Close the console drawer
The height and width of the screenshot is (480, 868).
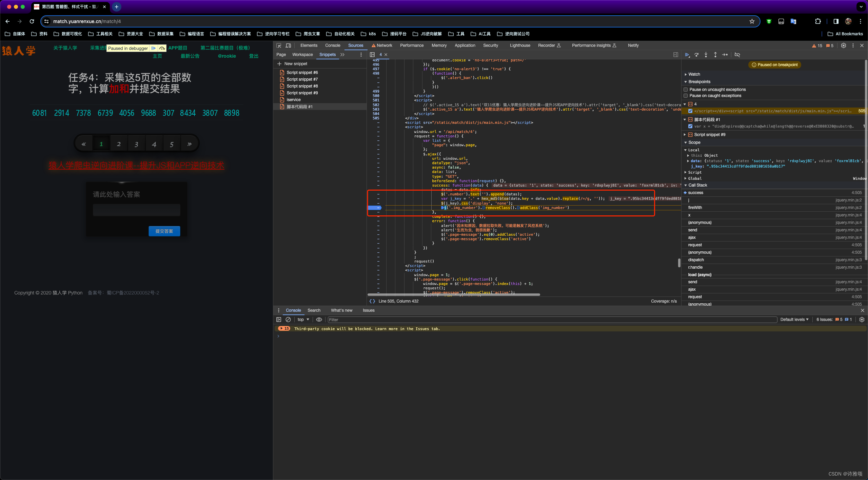863,310
